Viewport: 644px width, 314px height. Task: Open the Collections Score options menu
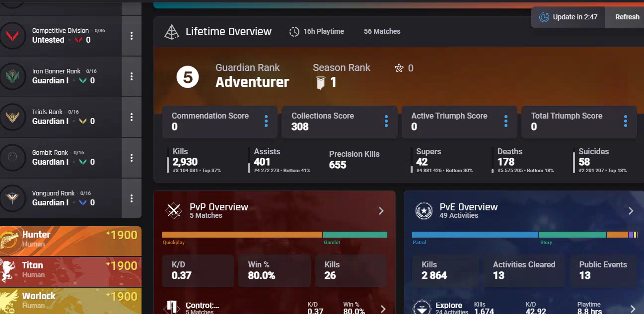tap(386, 121)
